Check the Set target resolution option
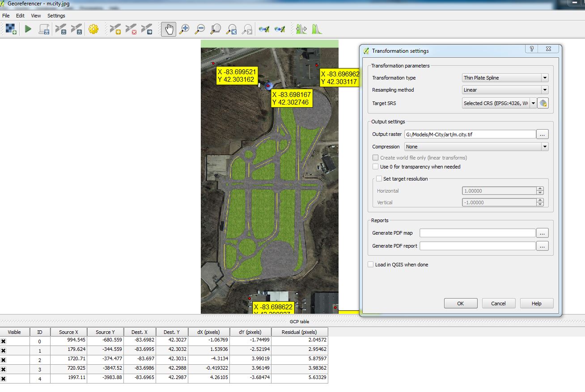 click(379, 179)
